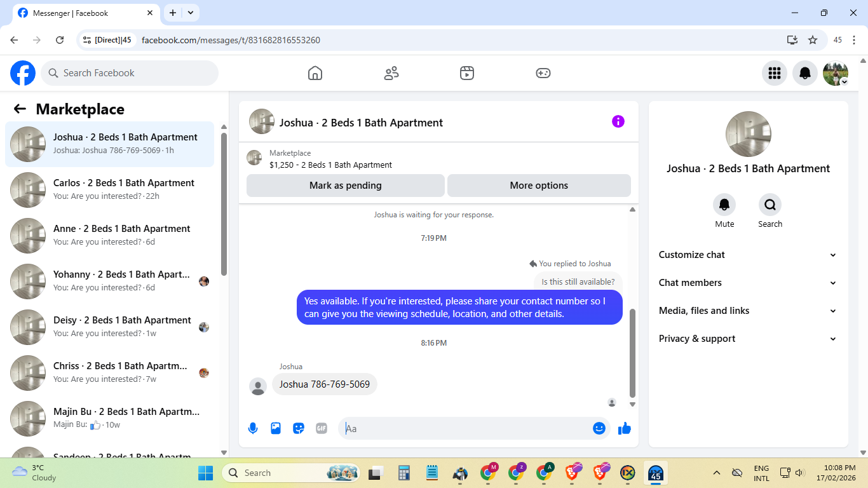Click the conversation list scrollbar
Screen dimensions: 868x488
coord(224,203)
